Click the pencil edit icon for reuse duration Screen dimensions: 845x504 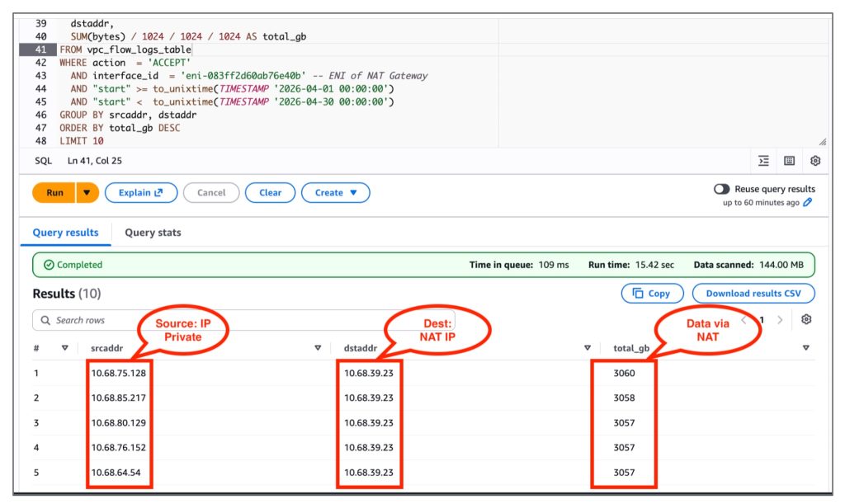(x=807, y=202)
